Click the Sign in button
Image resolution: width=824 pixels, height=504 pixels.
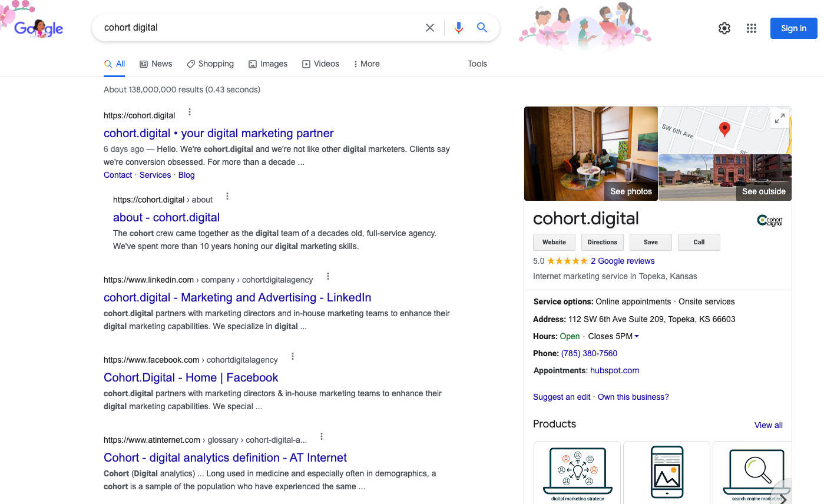pos(793,28)
